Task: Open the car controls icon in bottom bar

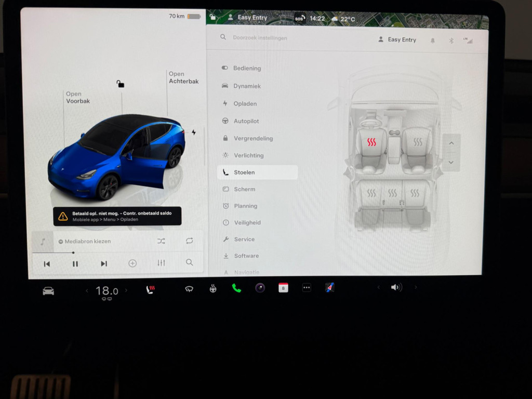Action: click(48, 291)
